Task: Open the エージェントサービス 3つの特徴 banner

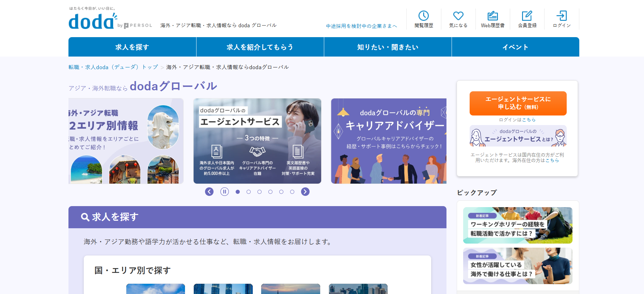Action: [257, 141]
